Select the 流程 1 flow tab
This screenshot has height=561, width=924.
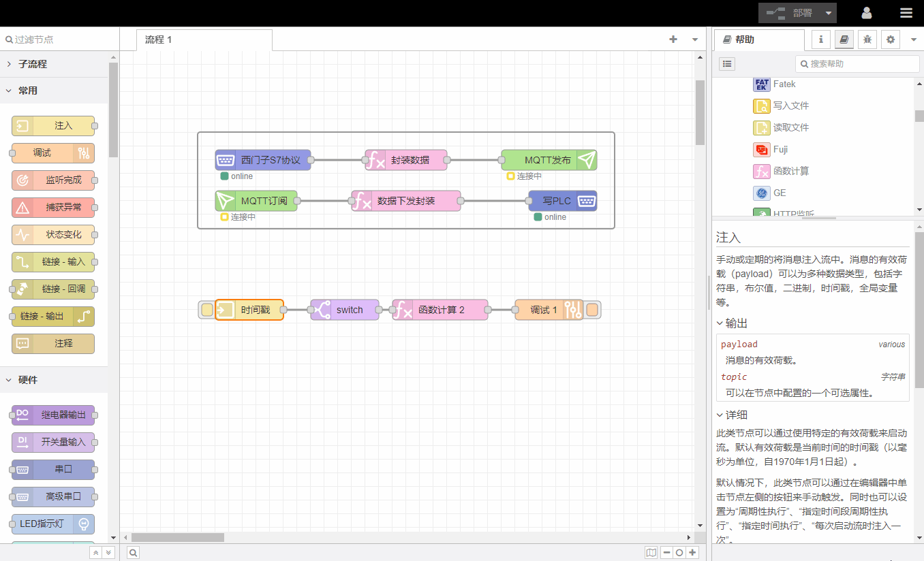(159, 39)
